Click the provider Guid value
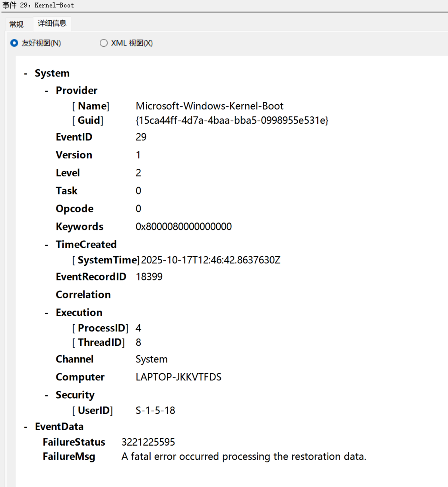 tap(232, 120)
